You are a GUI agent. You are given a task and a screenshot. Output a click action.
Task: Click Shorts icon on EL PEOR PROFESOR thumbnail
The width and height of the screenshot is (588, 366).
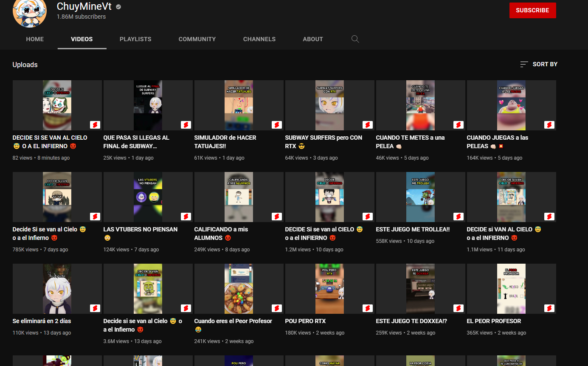(x=549, y=308)
